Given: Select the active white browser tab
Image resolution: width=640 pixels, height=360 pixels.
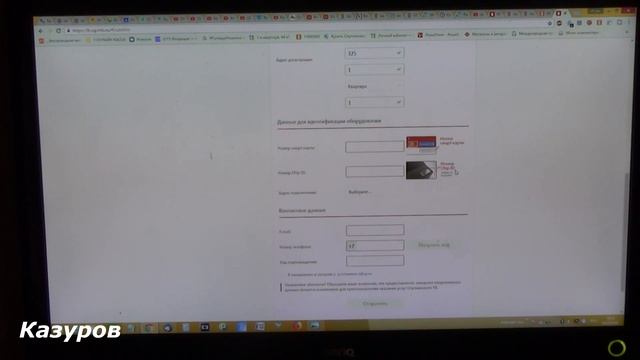Looking at the screenshot, I should [x=561, y=13].
